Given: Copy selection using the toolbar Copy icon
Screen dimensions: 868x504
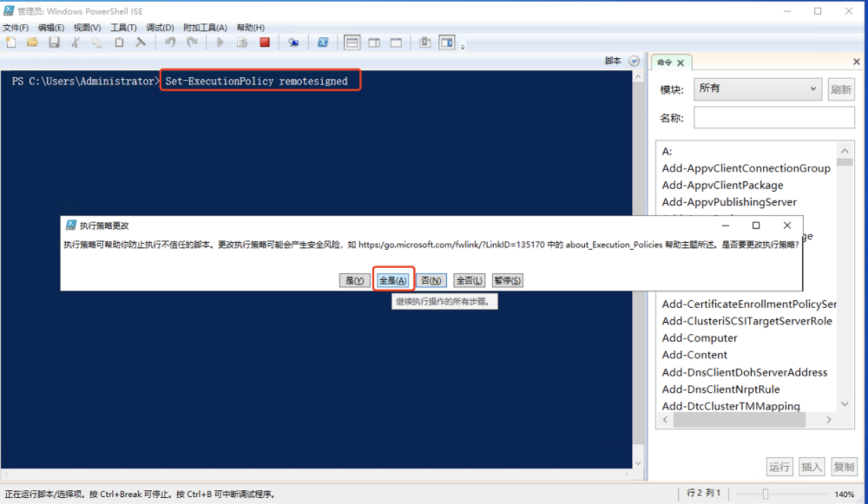Looking at the screenshot, I should [x=97, y=43].
